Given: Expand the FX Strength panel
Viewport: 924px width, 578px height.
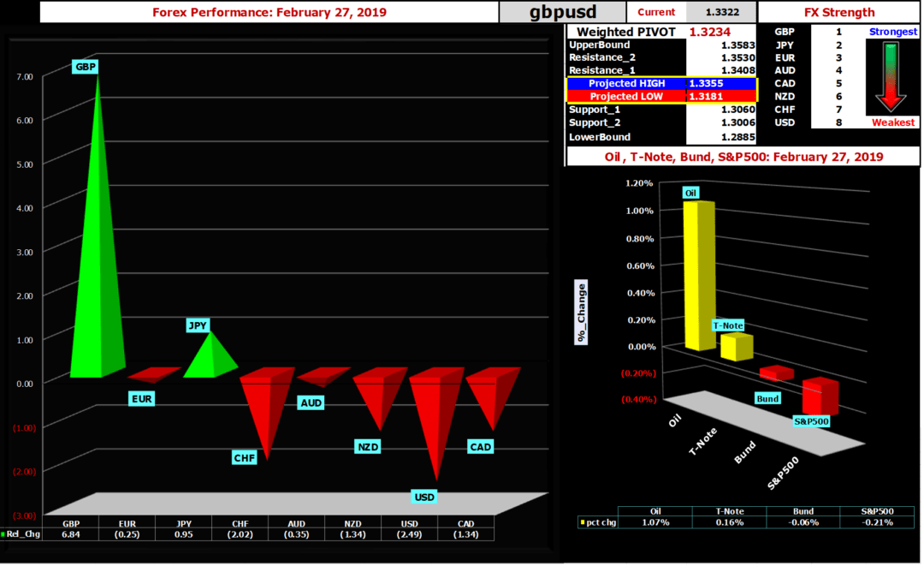Looking at the screenshot, I should tap(841, 12).
